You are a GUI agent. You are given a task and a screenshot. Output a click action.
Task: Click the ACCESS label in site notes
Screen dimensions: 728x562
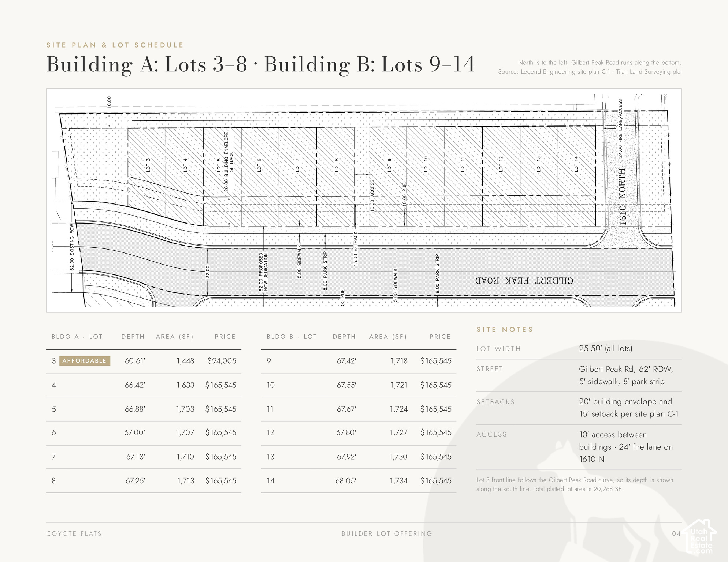click(x=491, y=434)
